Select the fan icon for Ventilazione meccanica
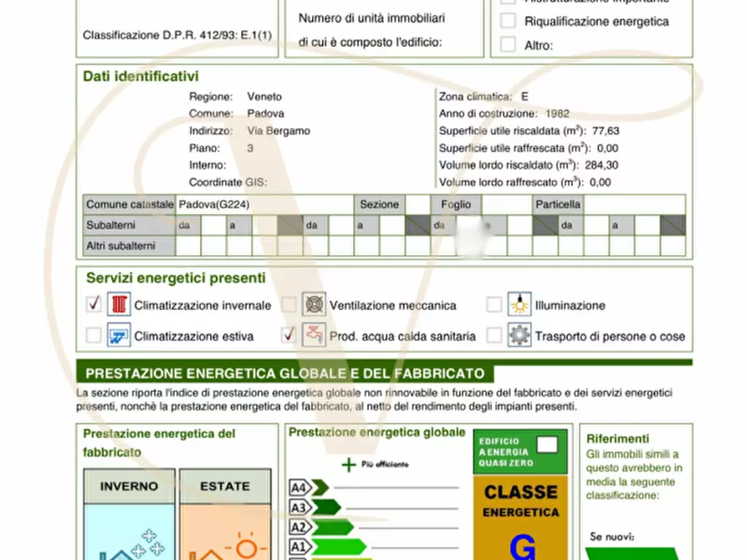Screen dimensions: 747x560 click(313, 304)
